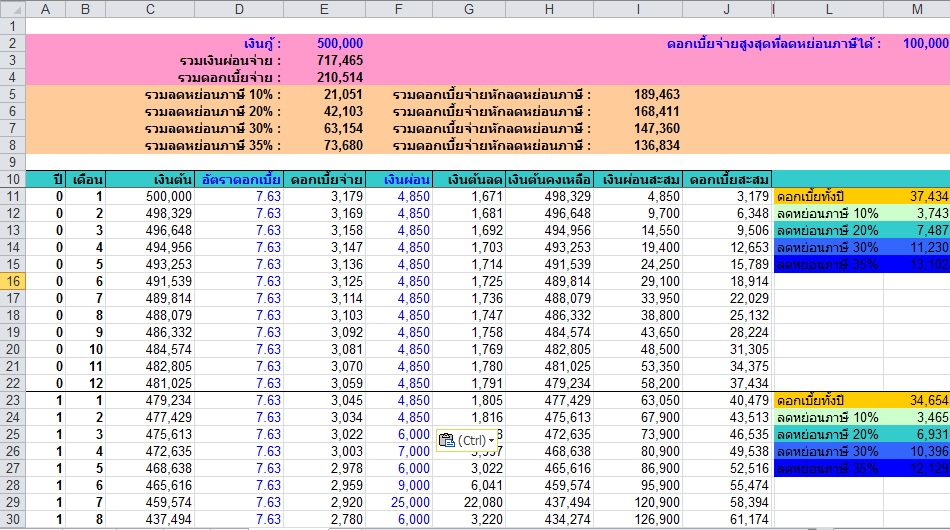The width and height of the screenshot is (950, 530).
Task: Click header cell ดอกเบี้ยสะสม
Action: tap(728, 179)
